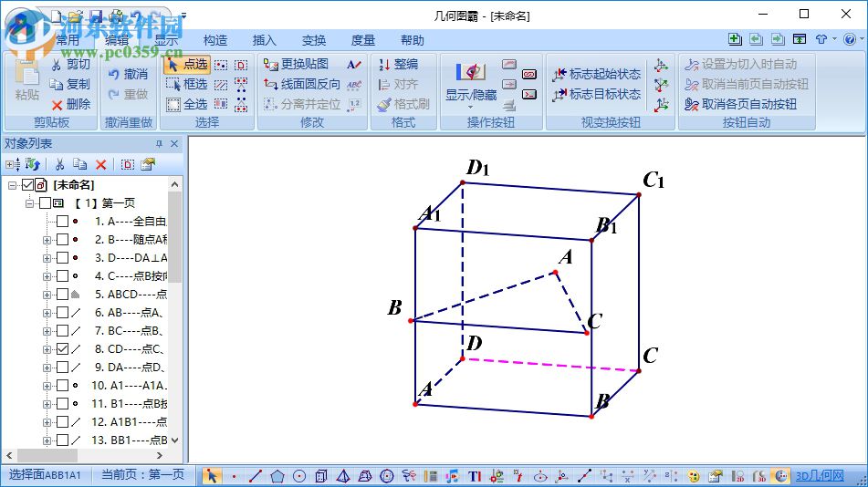Switch to 2D view icon
Viewport: 868px width, 487px height.
click(x=737, y=476)
